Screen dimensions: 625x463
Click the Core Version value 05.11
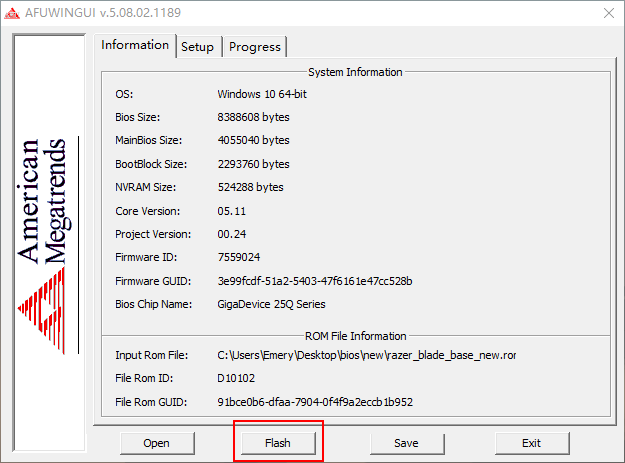pyautogui.click(x=231, y=211)
